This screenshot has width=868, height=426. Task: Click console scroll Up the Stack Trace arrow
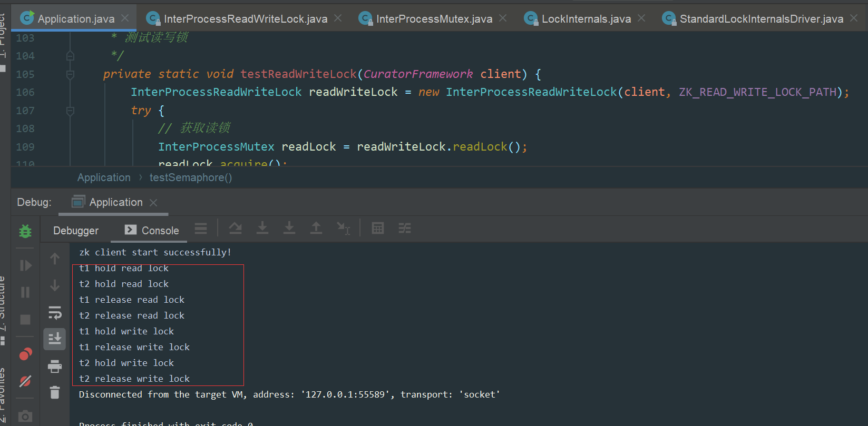[x=55, y=259]
